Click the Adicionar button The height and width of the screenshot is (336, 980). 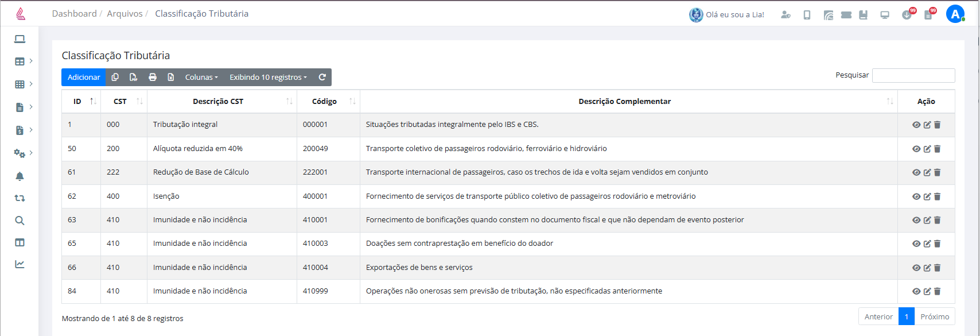click(84, 77)
